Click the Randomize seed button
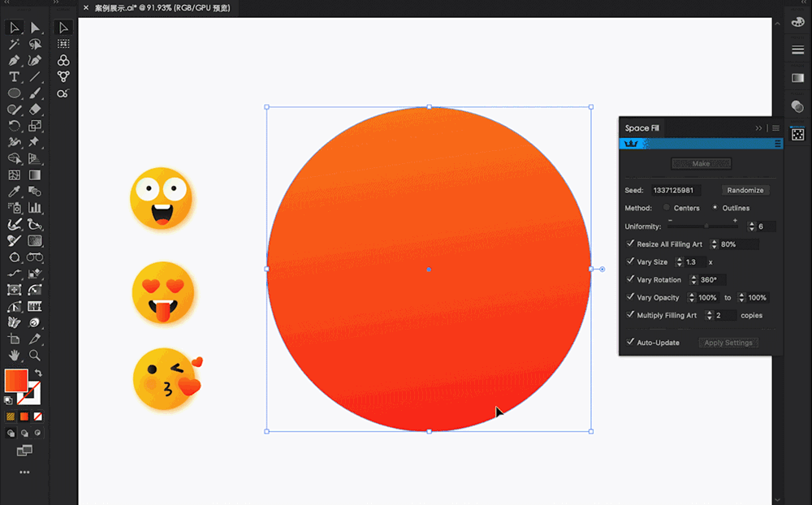 click(x=745, y=190)
